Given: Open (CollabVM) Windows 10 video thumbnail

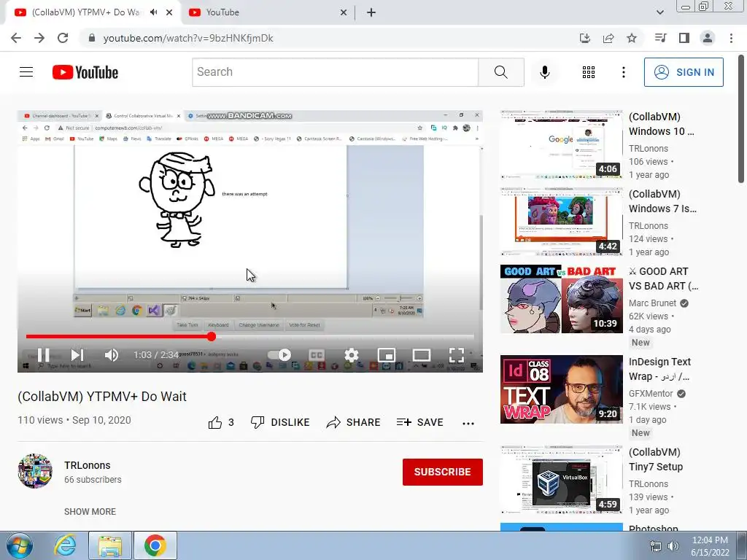Looking at the screenshot, I should pyautogui.click(x=561, y=144).
